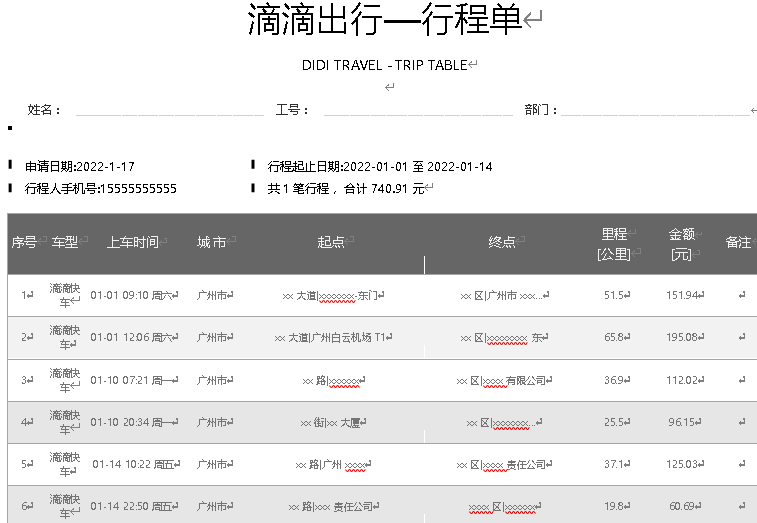This screenshot has width=757, height=523.
Task: Click the 备注 column header
Action: [x=738, y=242]
